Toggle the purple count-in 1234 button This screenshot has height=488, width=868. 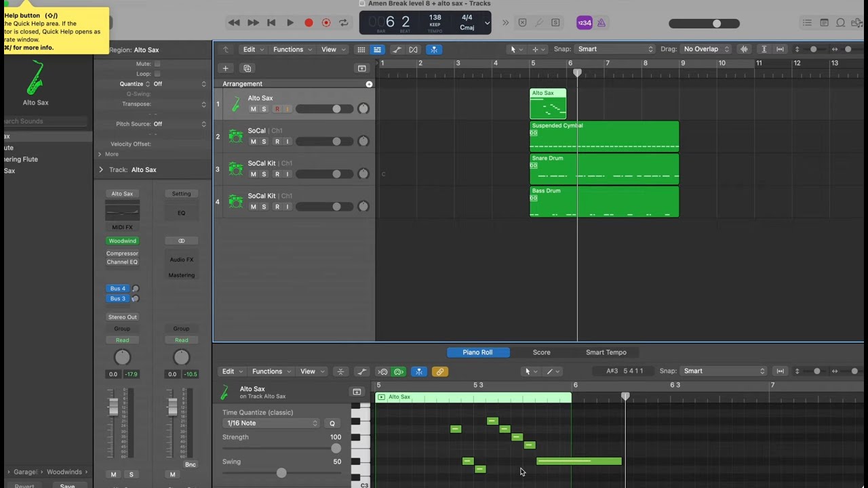coord(584,22)
